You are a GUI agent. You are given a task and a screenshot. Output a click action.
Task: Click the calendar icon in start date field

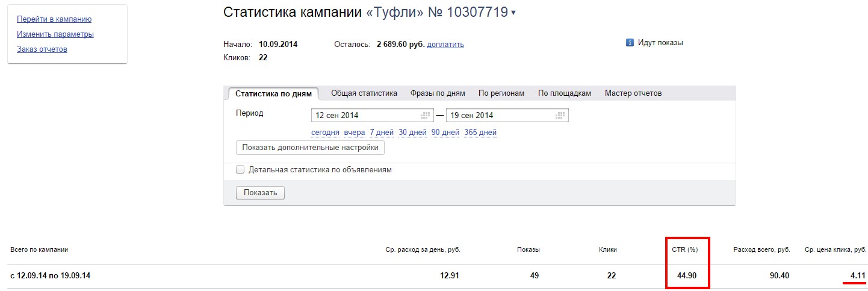[x=426, y=116]
